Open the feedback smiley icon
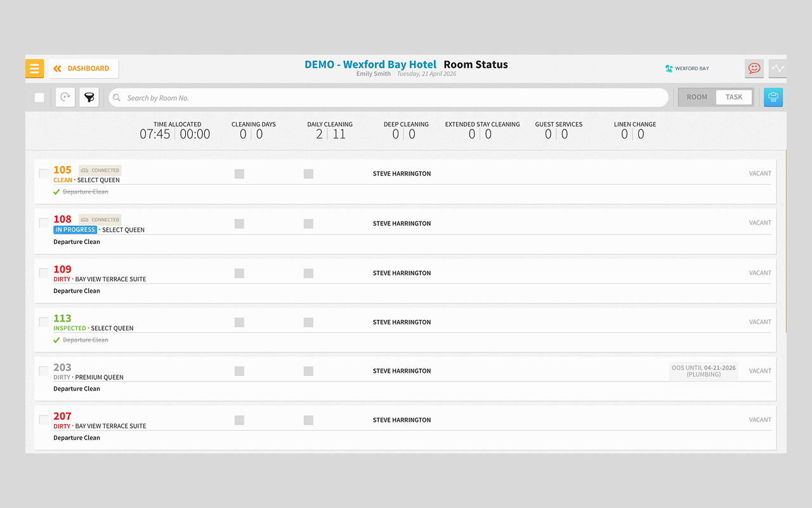This screenshot has height=508, width=812. 754,69
